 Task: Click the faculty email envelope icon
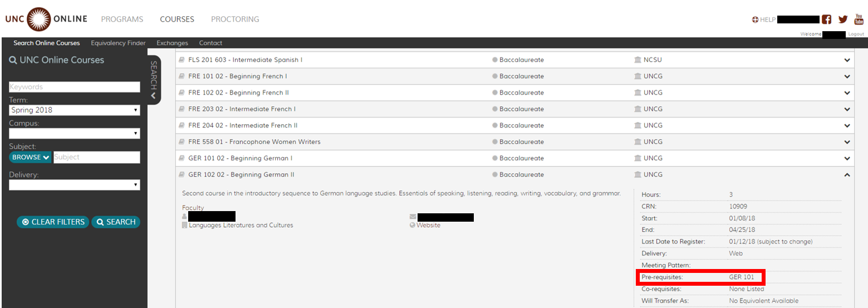[x=413, y=217]
